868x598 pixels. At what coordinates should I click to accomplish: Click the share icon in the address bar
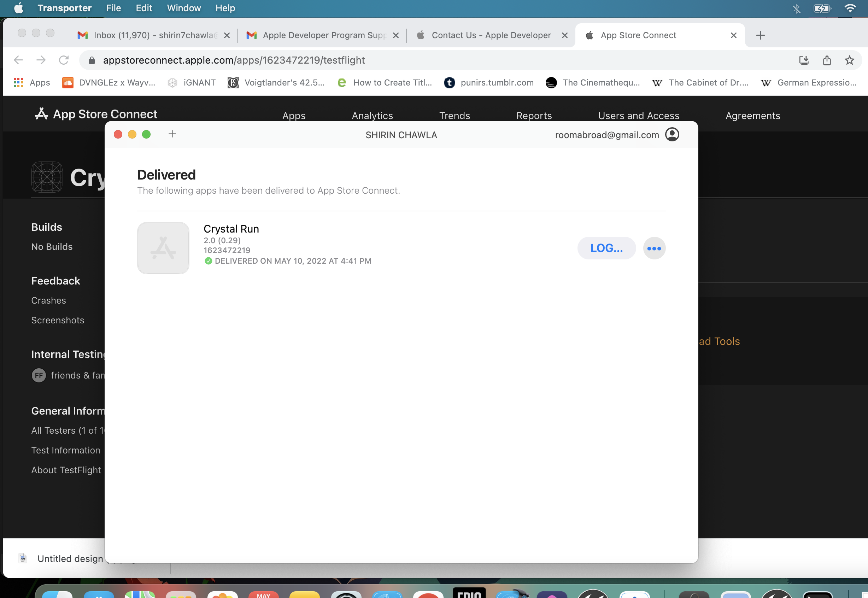[827, 60]
